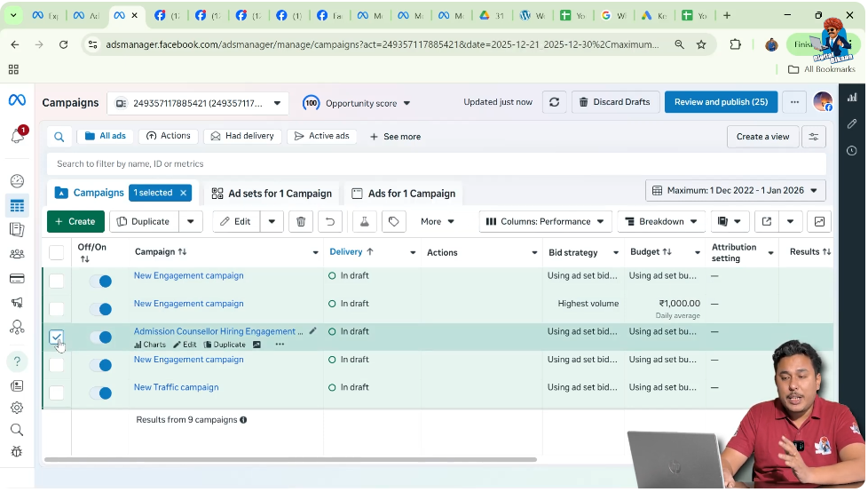Open ad account selector dropdown
This screenshot has width=868, height=492.
198,104
